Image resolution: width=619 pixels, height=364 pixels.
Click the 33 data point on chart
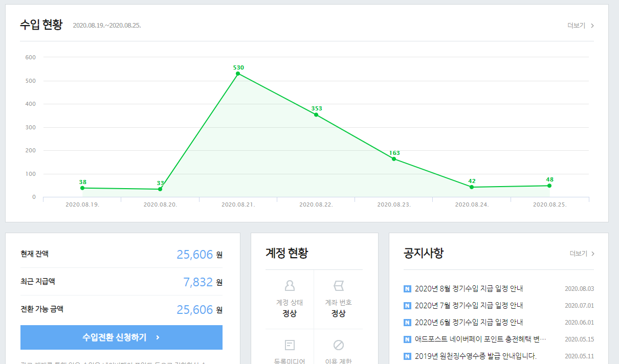click(x=160, y=189)
